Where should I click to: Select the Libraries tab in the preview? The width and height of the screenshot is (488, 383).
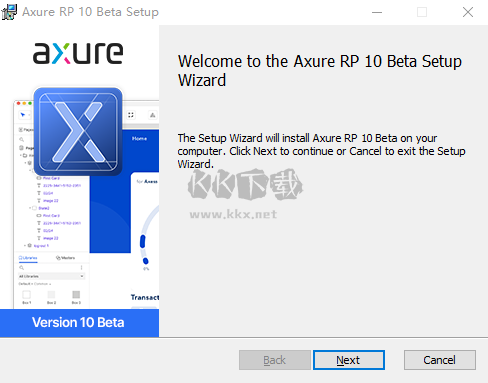pos(28,258)
